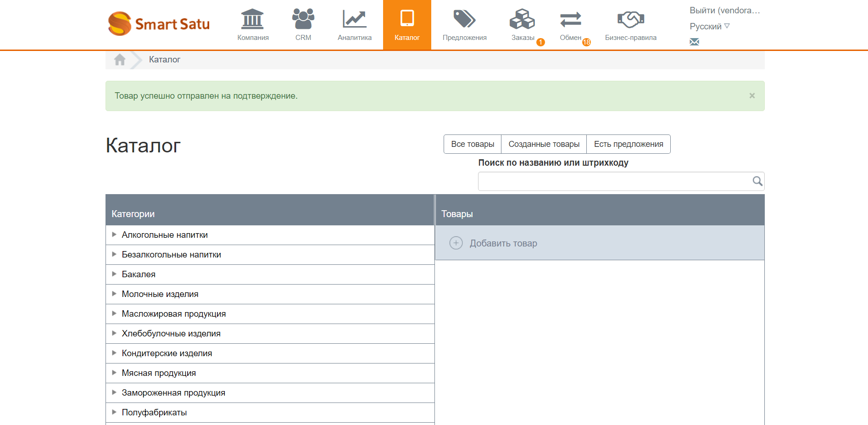Open the Обмен arrows icon

570,19
